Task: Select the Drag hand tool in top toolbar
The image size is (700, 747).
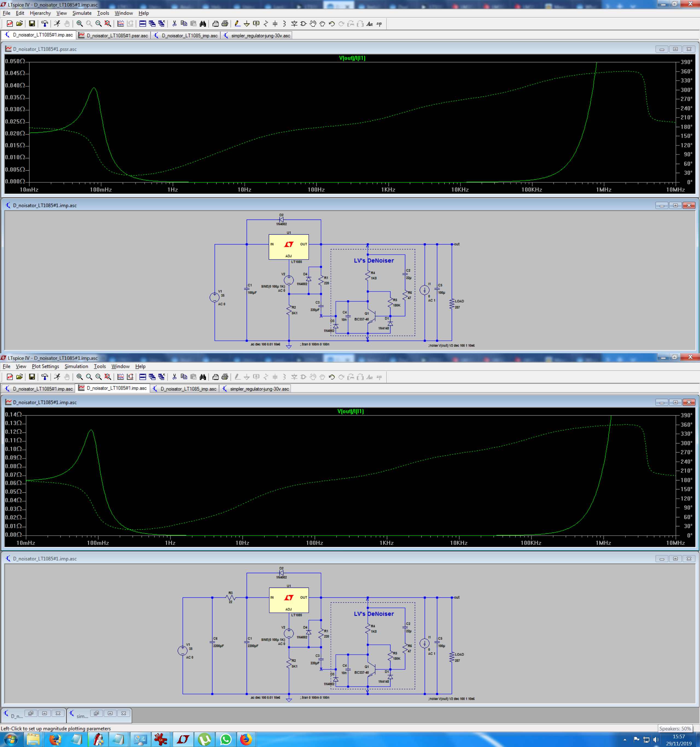Action: click(x=322, y=24)
